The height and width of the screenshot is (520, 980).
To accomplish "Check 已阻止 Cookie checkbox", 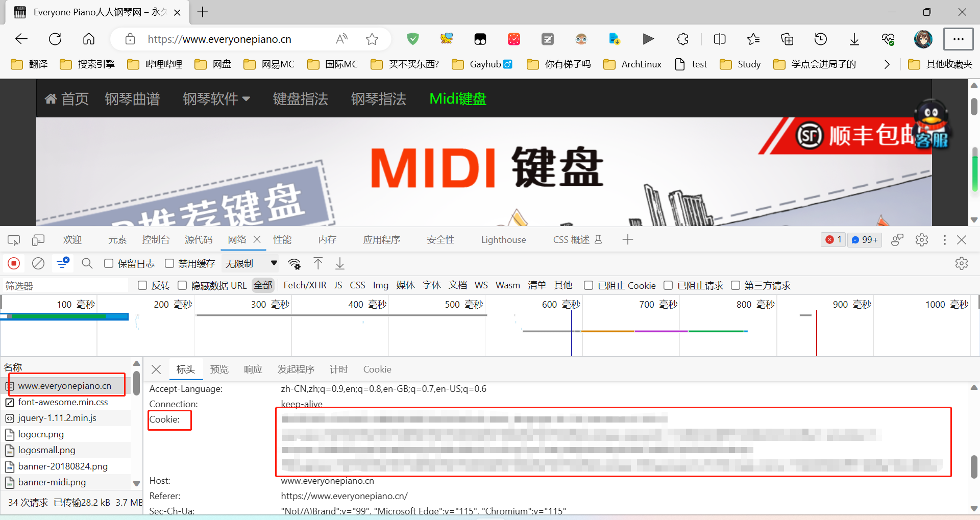I will pos(589,285).
